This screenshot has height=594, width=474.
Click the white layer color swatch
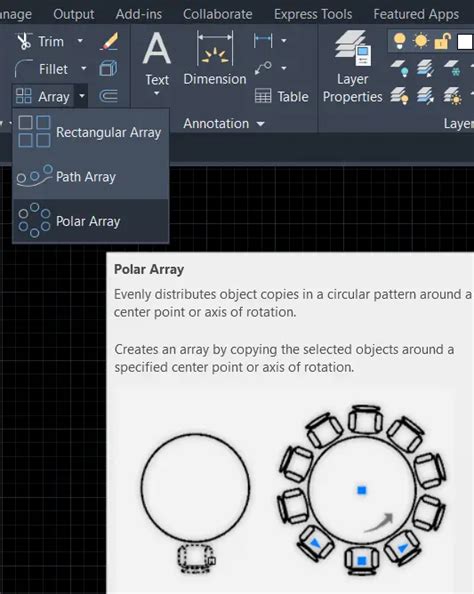(x=466, y=42)
